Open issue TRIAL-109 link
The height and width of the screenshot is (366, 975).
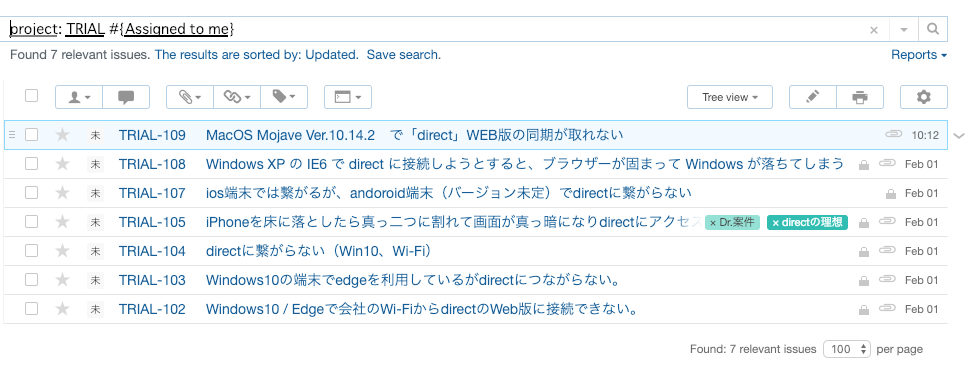point(152,135)
